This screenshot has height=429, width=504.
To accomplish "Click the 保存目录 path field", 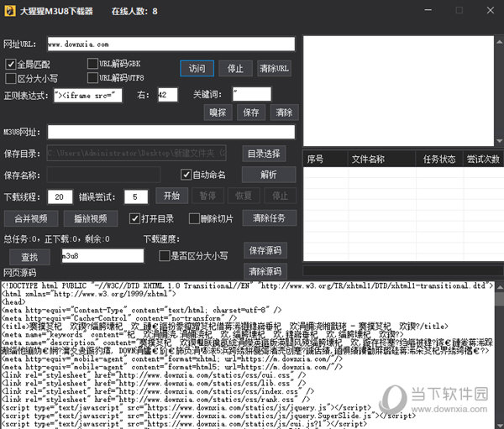I will pyautogui.click(x=137, y=153).
